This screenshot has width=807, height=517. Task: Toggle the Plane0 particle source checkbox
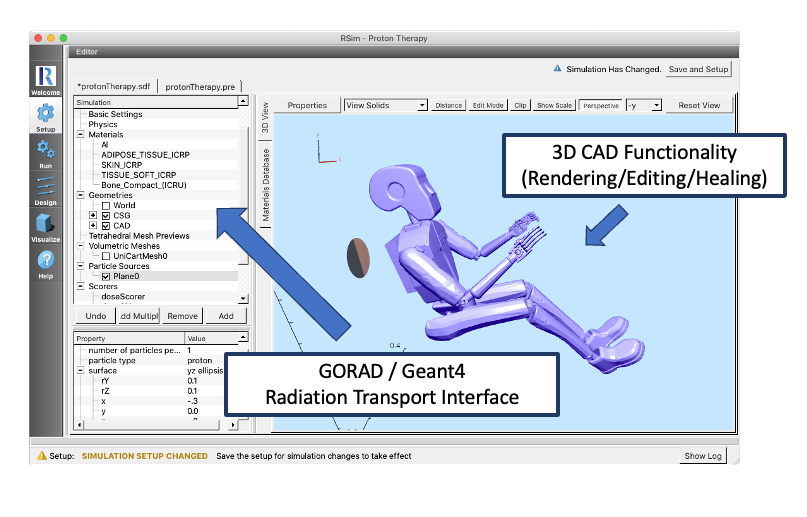click(105, 277)
